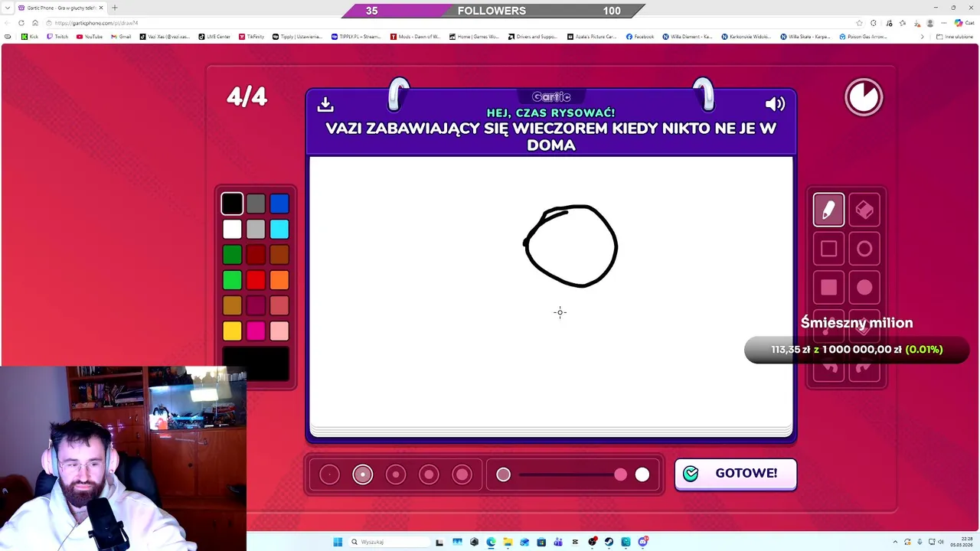The height and width of the screenshot is (551, 980).
Task: Open the Facebook bookmark
Action: click(640, 37)
